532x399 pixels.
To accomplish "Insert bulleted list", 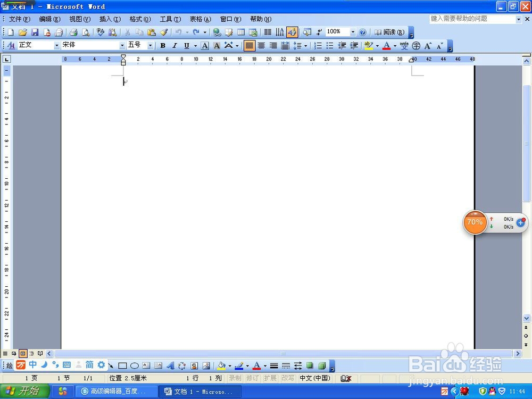I will tap(330, 45).
